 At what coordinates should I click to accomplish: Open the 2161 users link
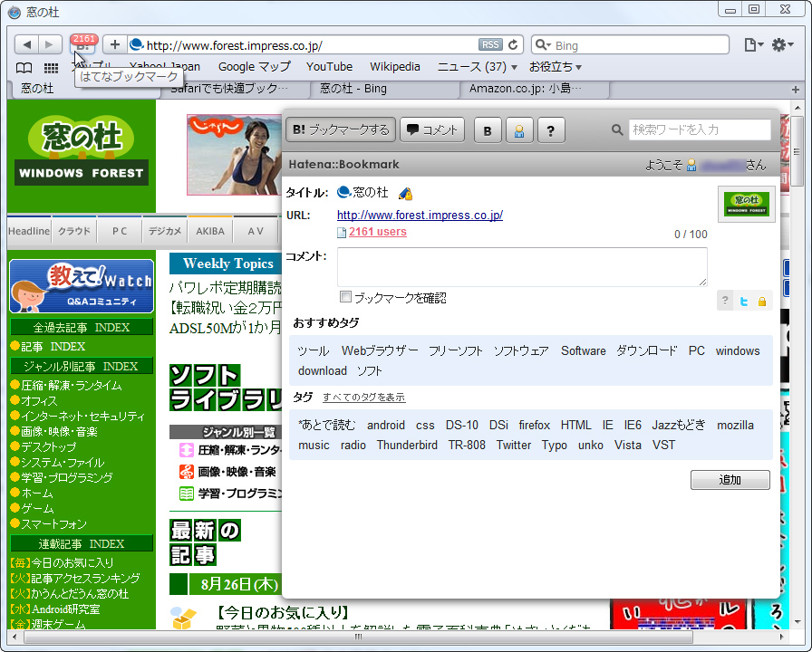[378, 232]
